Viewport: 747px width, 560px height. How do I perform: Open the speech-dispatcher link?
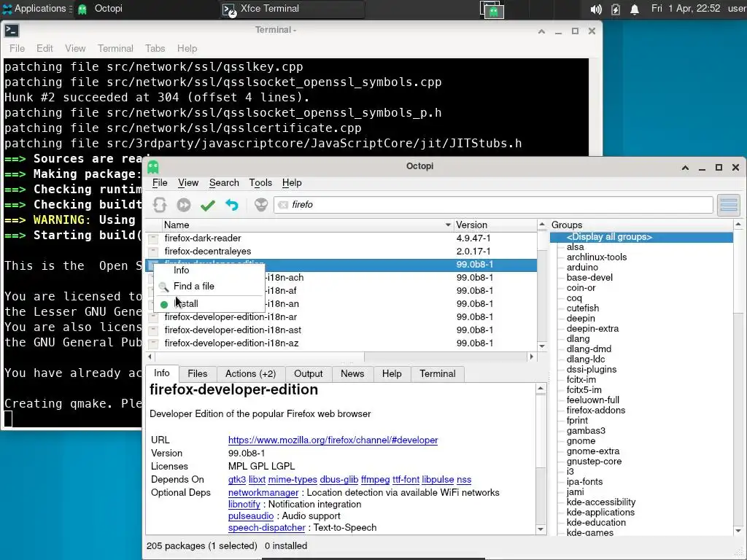coord(266,528)
